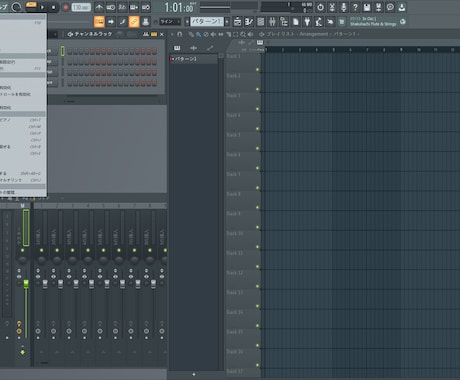Edit the 130 BPM tempo field
Screen dimensions: 460x380
pyautogui.click(x=81, y=7)
